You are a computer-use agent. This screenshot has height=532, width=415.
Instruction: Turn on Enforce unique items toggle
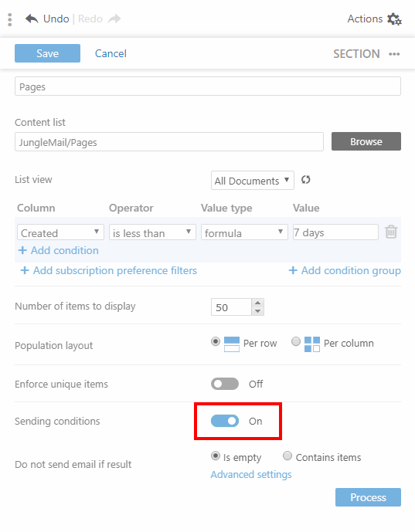click(225, 384)
